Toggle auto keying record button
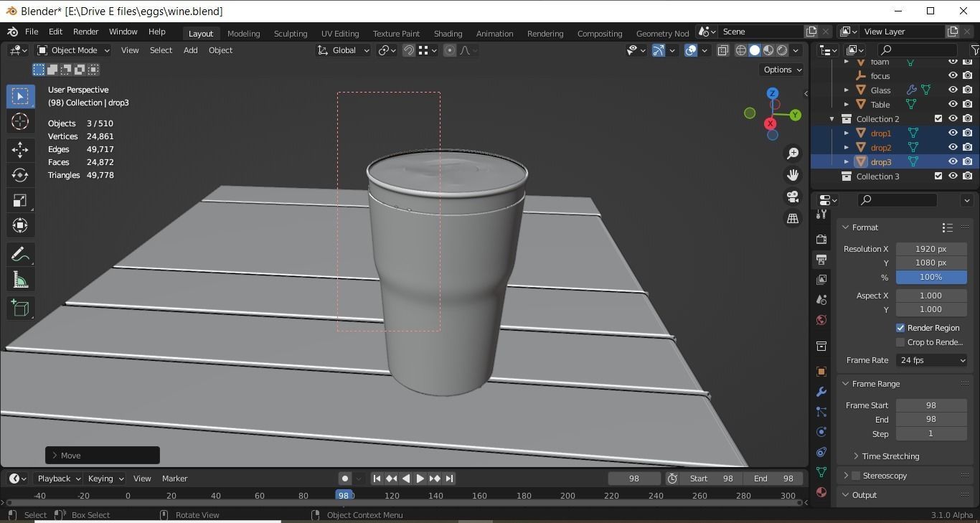980x523 pixels. click(x=345, y=479)
